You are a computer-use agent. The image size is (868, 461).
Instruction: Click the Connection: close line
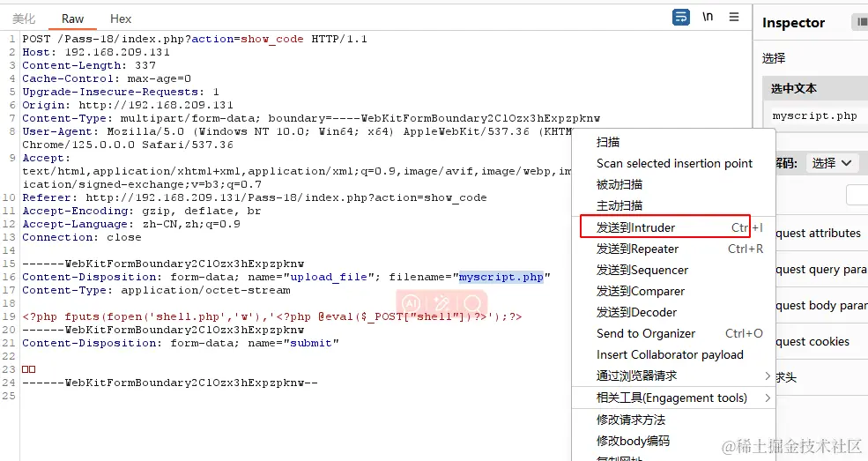click(81, 237)
